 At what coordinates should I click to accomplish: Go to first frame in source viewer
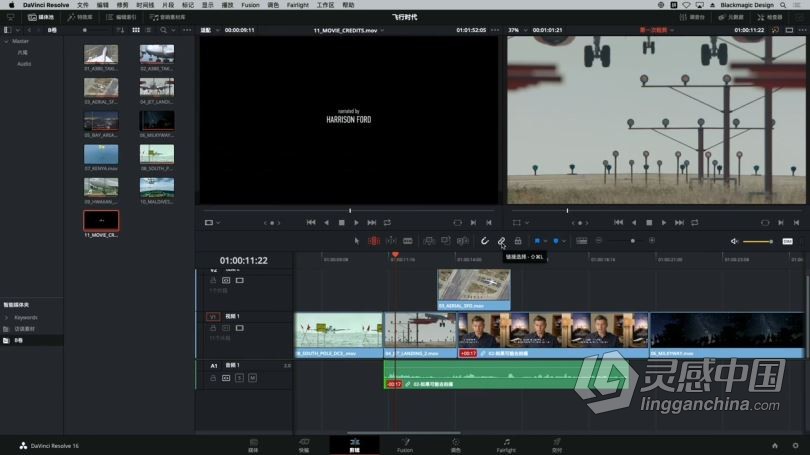pyautogui.click(x=311, y=223)
